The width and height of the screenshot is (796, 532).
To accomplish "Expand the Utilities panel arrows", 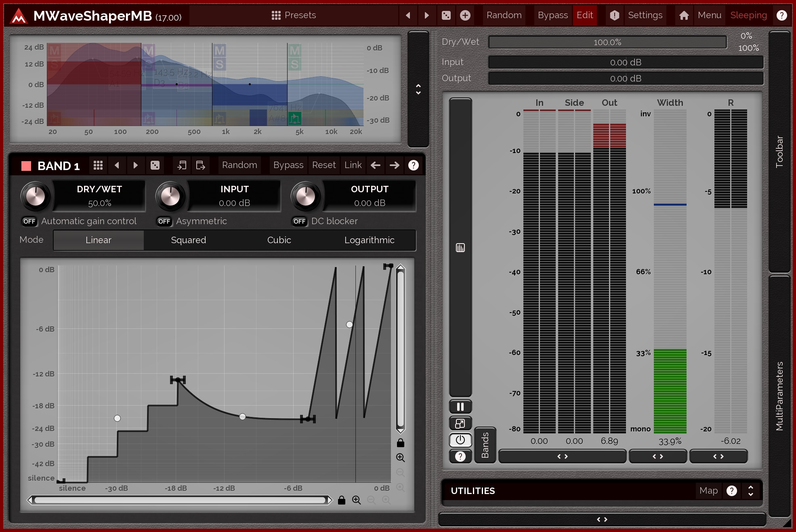I will tap(750, 491).
